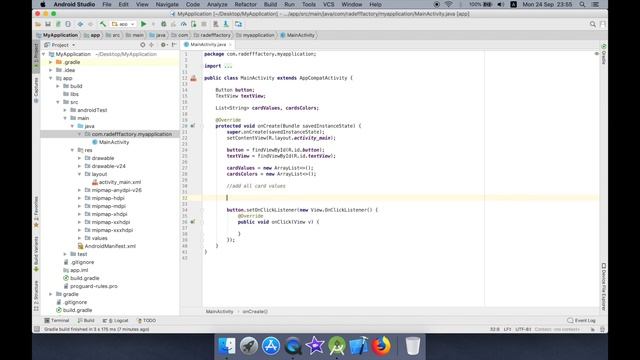The width and height of the screenshot is (640, 360).
Task: Click the Attach debugger to process icon
Action: [193, 24]
